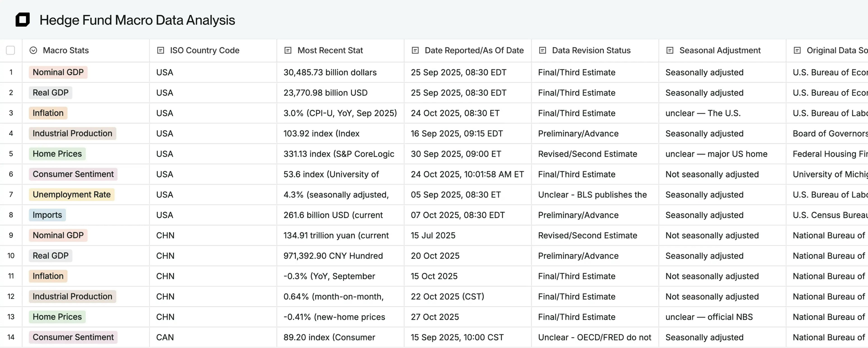This screenshot has width=868, height=348.
Task: Click the Data Revision Status column icon
Action: (542, 50)
